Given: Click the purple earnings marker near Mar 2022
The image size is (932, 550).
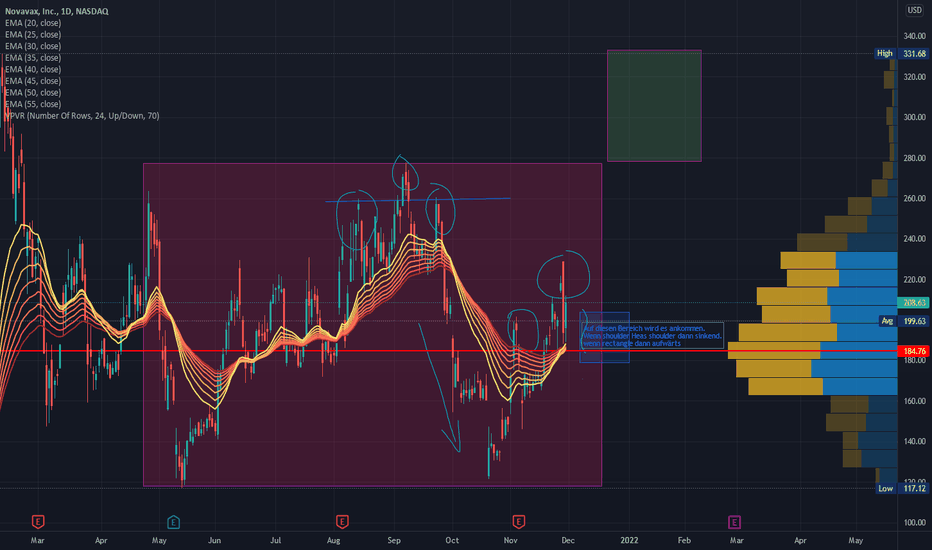Looking at the screenshot, I should [x=735, y=522].
